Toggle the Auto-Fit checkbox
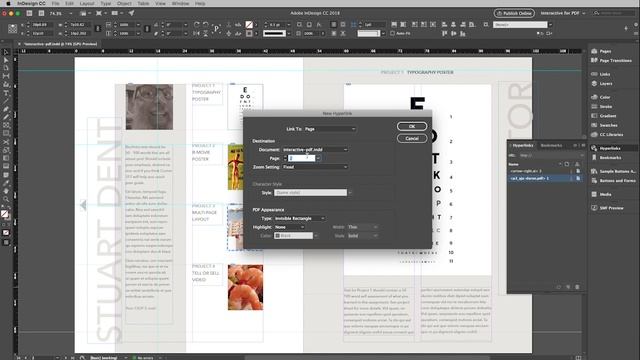This screenshot has width=640, height=360. click(392, 33)
